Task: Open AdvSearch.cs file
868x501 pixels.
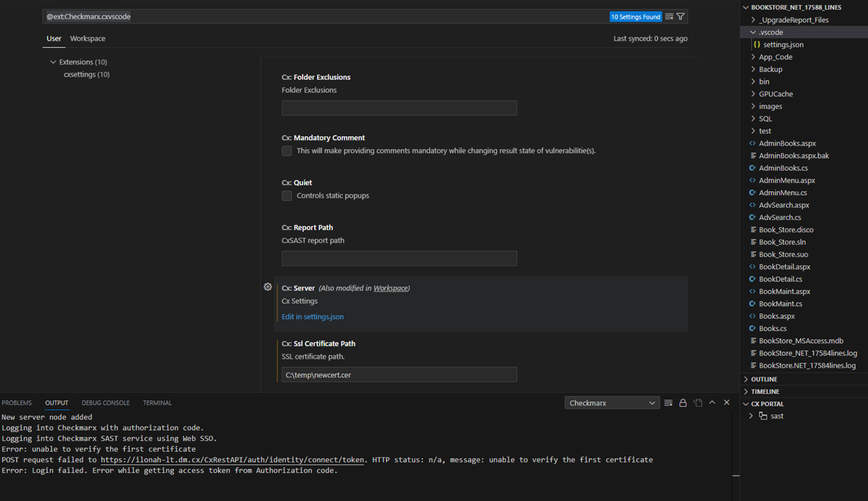Action: coord(780,217)
